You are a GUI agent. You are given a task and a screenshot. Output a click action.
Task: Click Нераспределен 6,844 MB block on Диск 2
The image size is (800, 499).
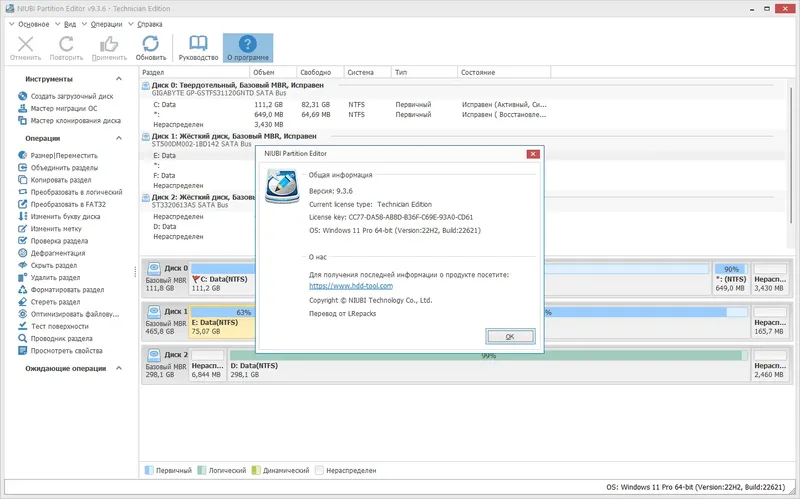pyautogui.click(x=207, y=365)
